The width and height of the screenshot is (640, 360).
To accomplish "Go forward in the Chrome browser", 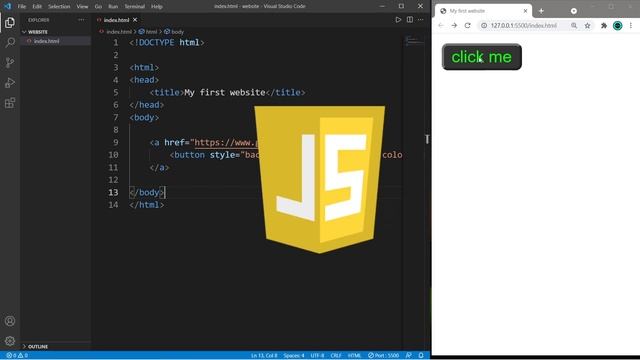I will [454, 25].
